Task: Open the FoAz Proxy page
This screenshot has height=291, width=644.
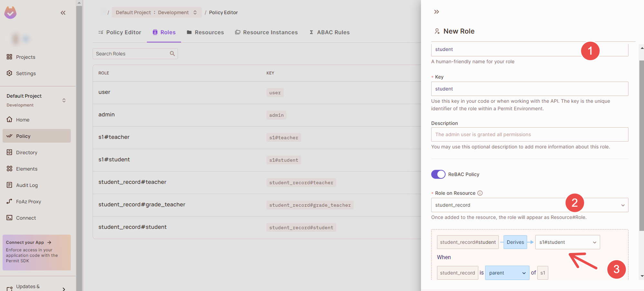Action: pyautogui.click(x=27, y=201)
